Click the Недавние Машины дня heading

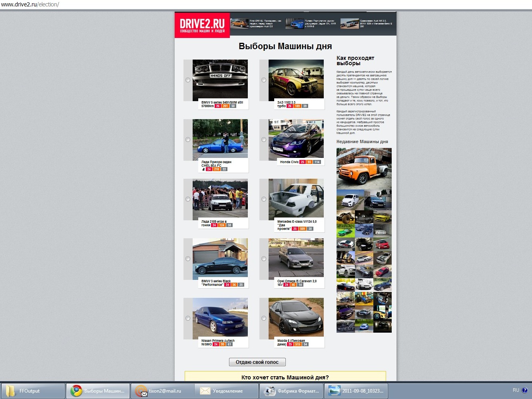(362, 142)
